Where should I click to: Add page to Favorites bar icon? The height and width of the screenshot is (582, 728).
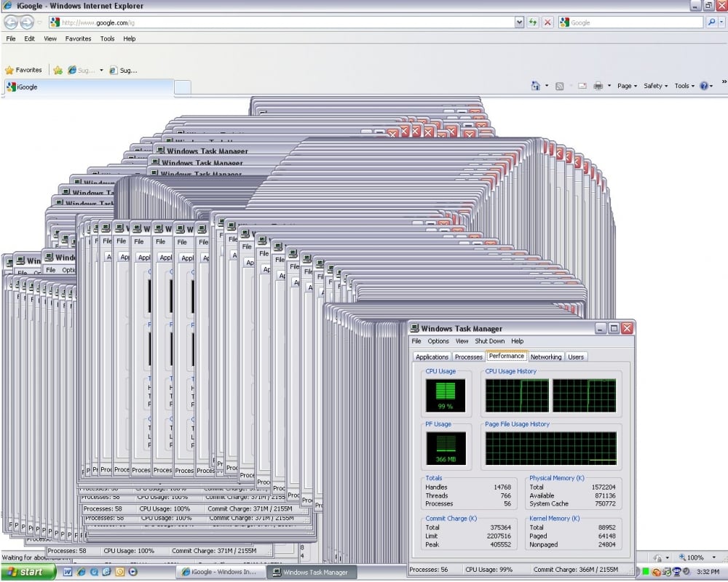click(58, 70)
